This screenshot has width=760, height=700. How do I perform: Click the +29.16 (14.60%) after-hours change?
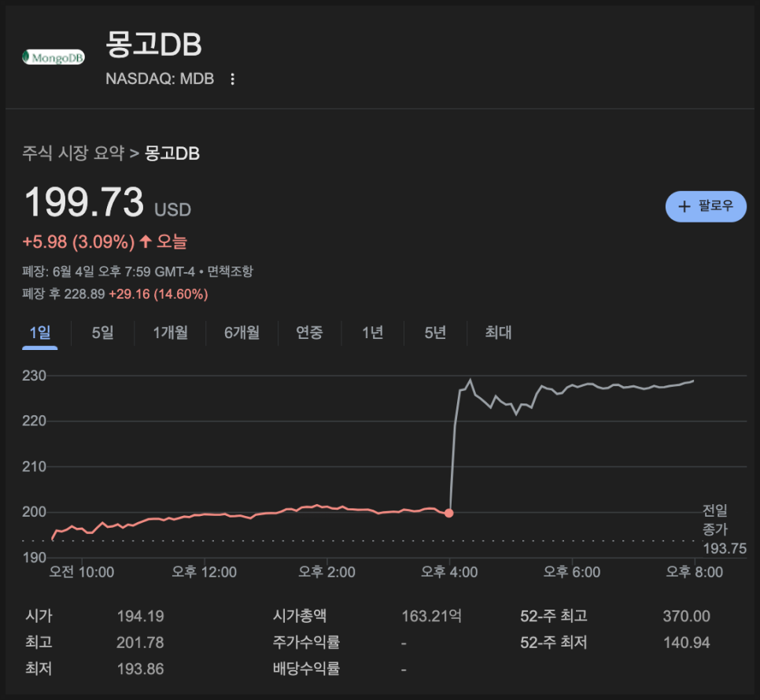point(158,294)
